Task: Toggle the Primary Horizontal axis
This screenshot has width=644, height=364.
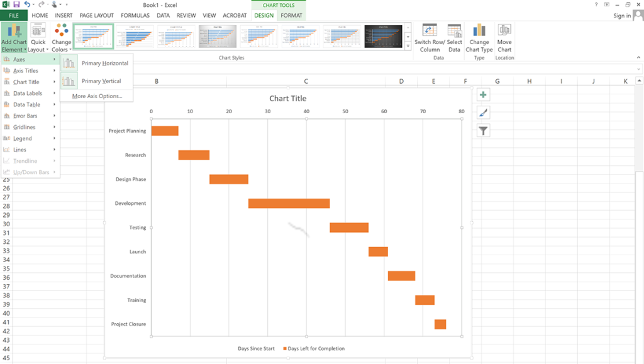Action: point(104,63)
